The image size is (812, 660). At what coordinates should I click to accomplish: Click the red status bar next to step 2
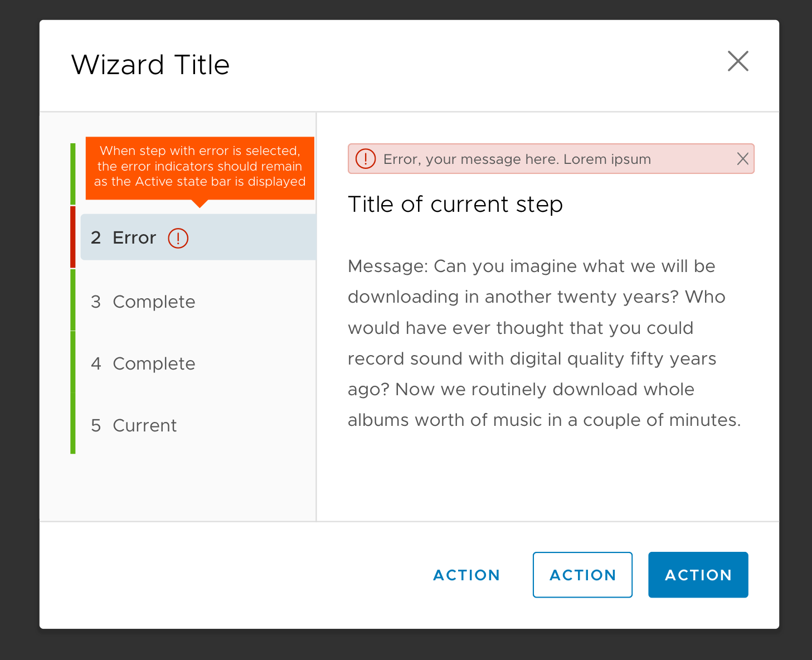73,236
